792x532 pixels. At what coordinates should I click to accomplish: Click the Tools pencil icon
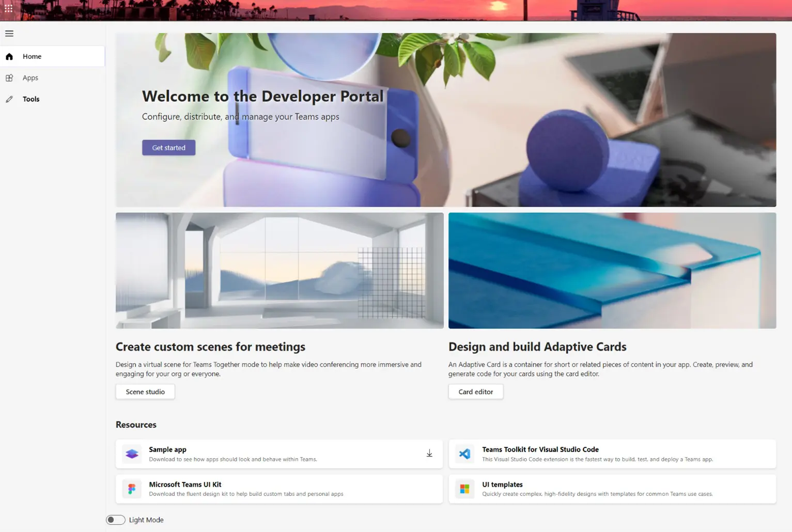(9, 99)
